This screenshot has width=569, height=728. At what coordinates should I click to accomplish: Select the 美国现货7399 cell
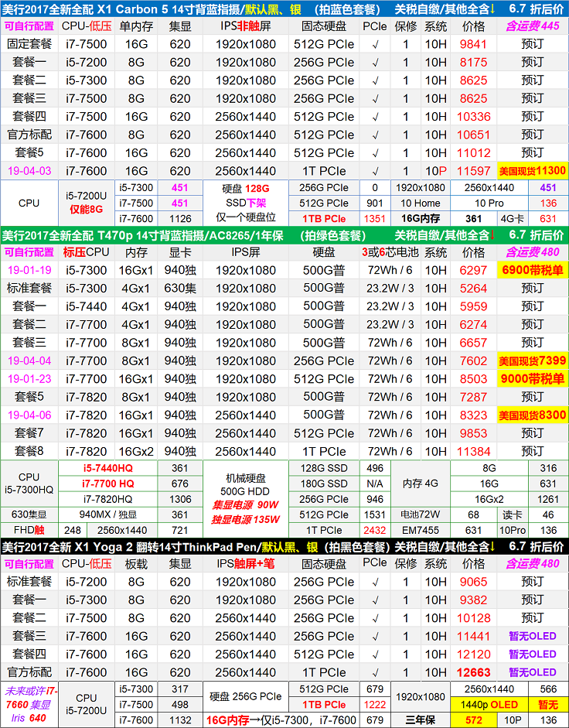[533, 361]
